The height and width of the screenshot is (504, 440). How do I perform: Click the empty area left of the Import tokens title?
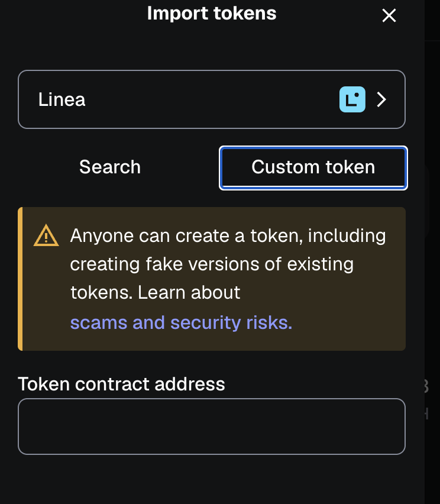click(x=71, y=14)
